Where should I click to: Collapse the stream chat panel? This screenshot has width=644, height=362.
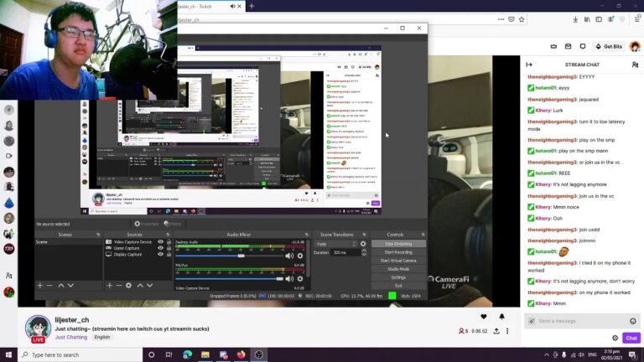(529, 65)
